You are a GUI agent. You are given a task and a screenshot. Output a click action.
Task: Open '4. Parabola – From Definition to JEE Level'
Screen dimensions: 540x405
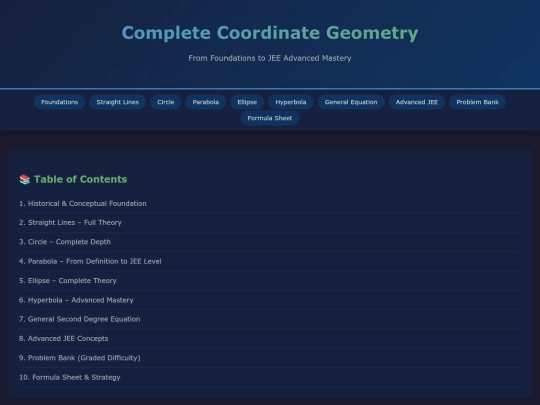tap(90, 261)
